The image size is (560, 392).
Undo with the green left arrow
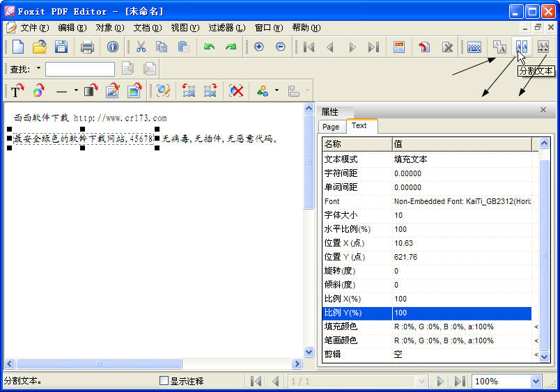209,47
